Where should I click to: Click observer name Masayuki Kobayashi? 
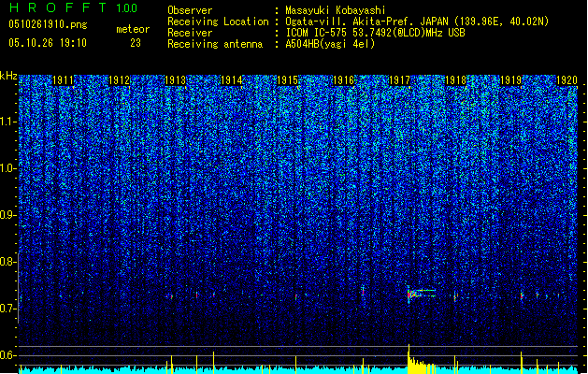click(x=336, y=10)
